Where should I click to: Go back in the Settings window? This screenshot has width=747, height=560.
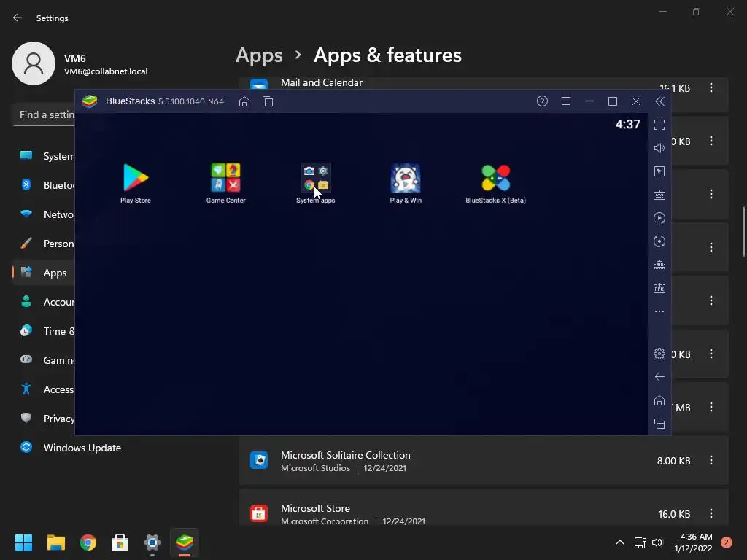click(18, 17)
